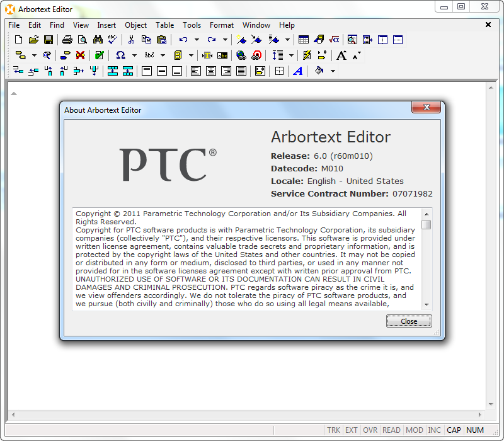Click the scissors Cut icon
This screenshot has width=504, height=441.
pyautogui.click(x=131, y=40)
